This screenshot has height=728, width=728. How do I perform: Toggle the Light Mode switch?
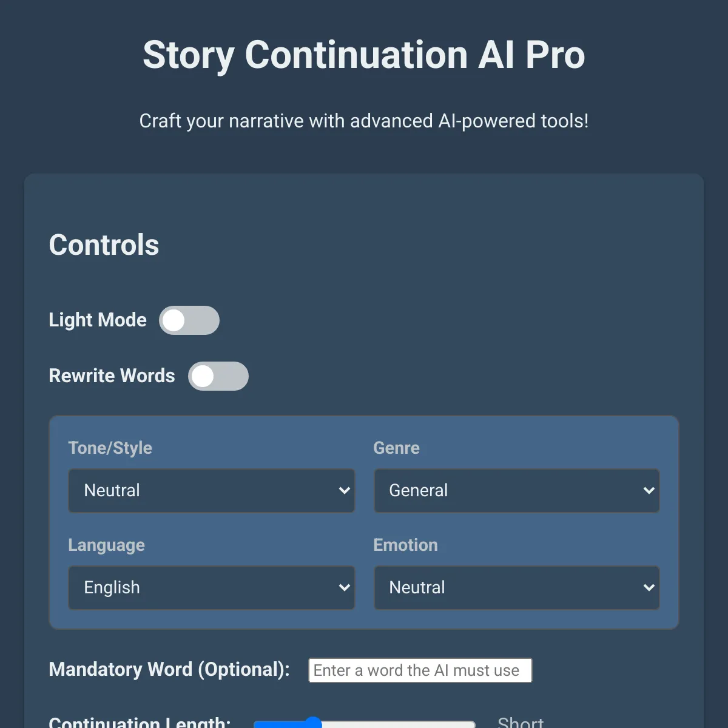click(189, 320)
